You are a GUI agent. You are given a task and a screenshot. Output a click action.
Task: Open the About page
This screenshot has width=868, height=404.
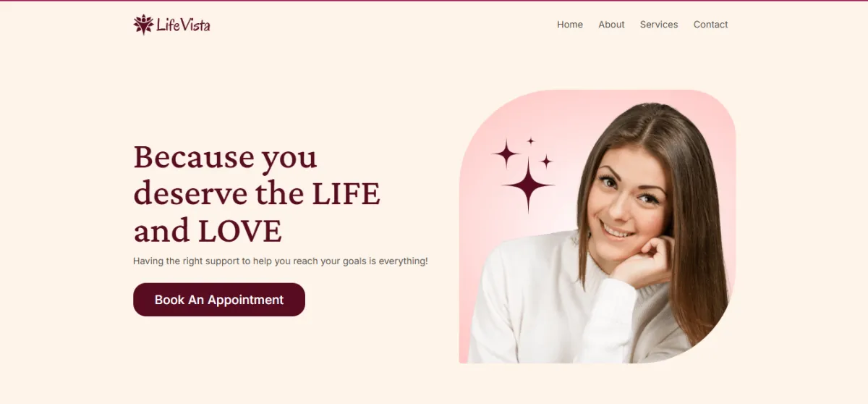click(x=611, y=25)
